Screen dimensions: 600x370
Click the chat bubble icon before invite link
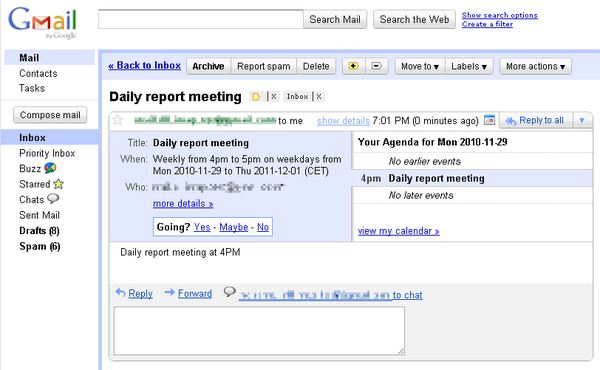click(230, 292)
